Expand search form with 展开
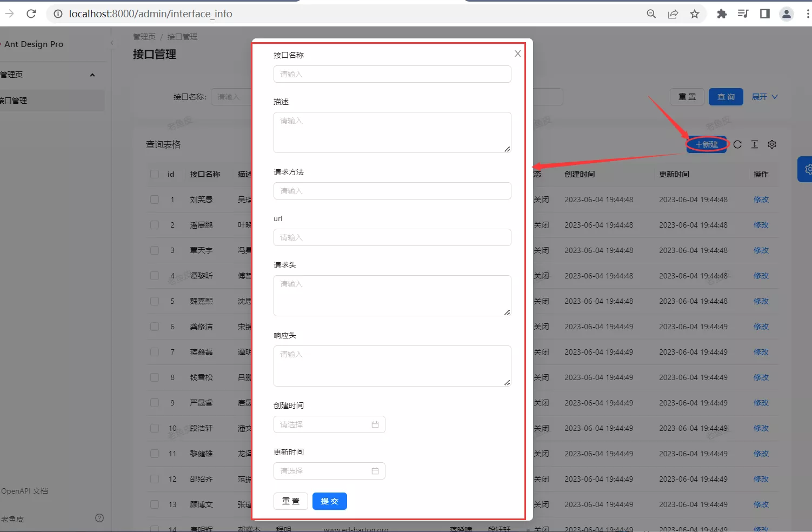Viewport: 812px width, 532px height. click(764, 97)
